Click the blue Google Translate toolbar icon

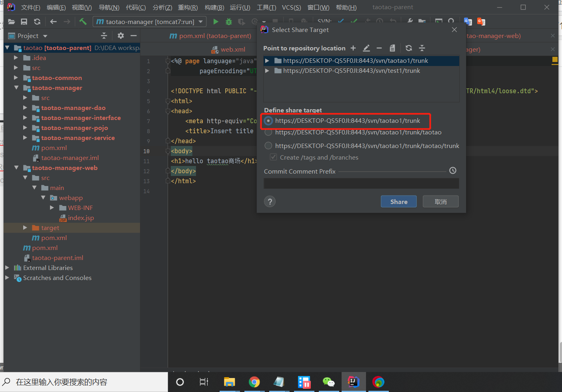pos(468,22)
